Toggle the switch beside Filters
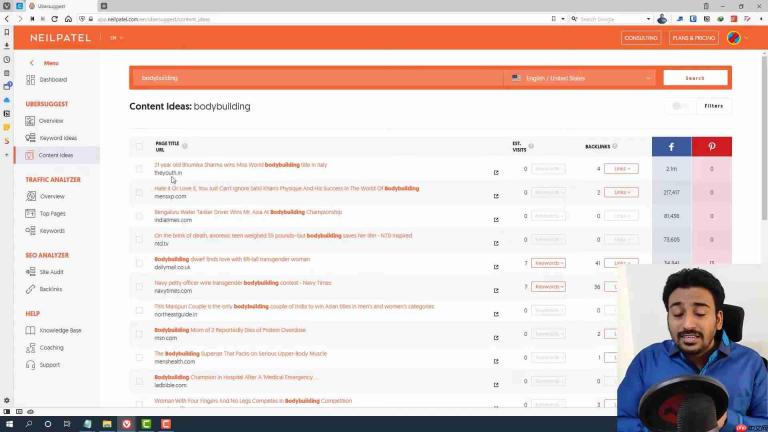This screenshot has height=432, width=768. point(679,106)
